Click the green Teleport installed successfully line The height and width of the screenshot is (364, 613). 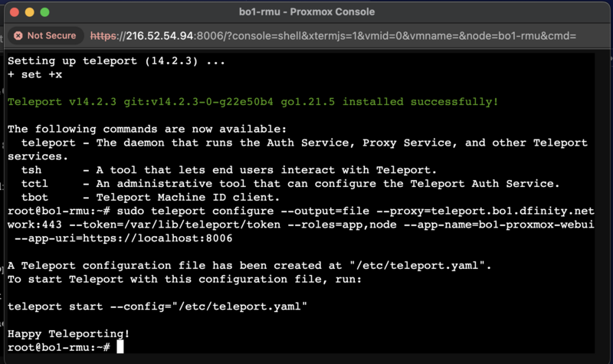[x=253, y=102]
